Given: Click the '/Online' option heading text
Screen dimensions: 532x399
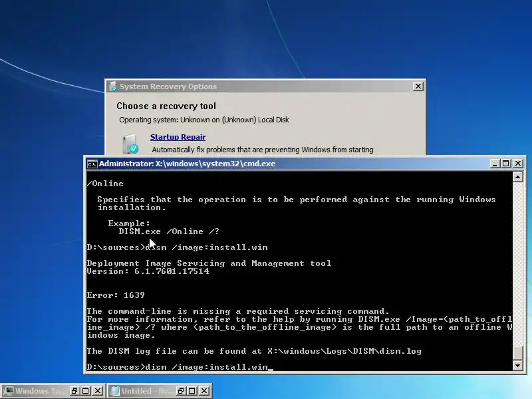Looking at the screenshot, I should click(x=105, y=184).
